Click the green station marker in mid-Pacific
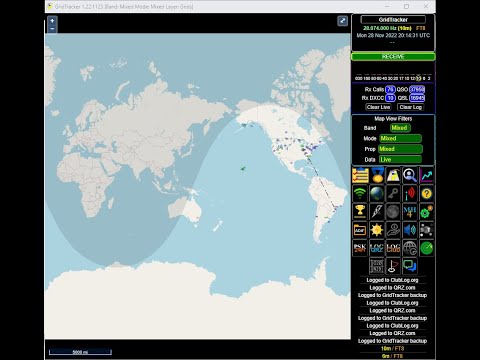Image resolution: width=480 pixels, height=360 pixels. click(x=243, y=169)
